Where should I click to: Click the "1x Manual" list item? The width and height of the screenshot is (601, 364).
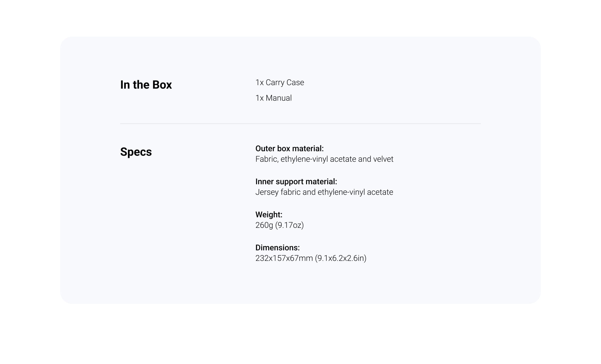(x=273, y=98)
